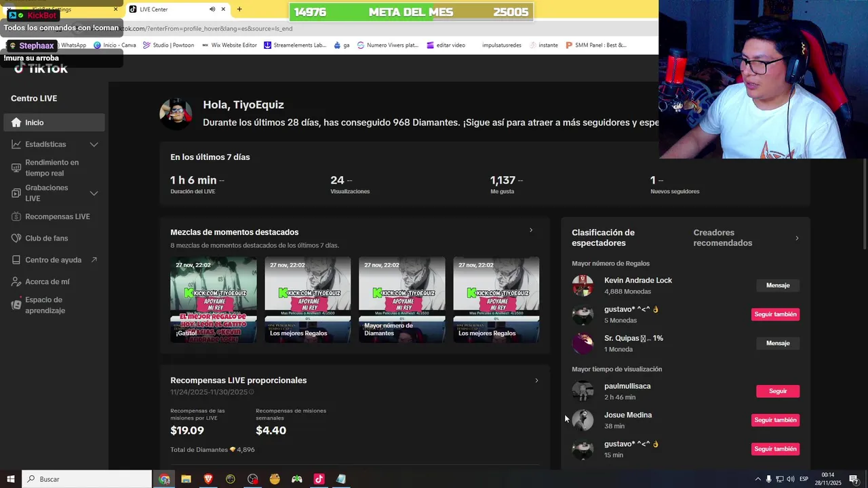Message Kevin Andrade Lock
The height and width of the screenshot is (488, 868).
(778, 285)
